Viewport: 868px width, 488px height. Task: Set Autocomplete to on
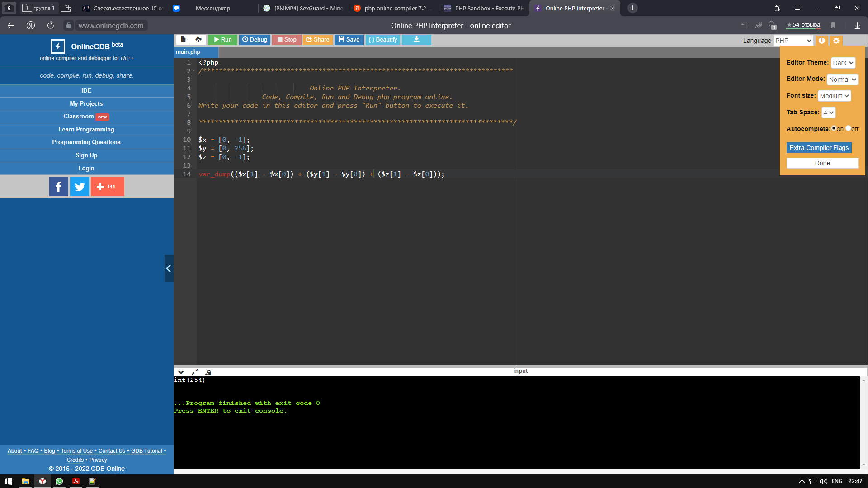(x=834, y=128)
